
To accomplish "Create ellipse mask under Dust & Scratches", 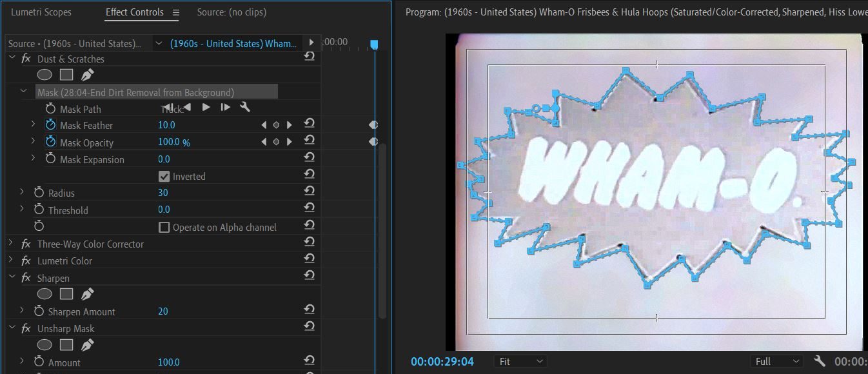I will [44, 75].
